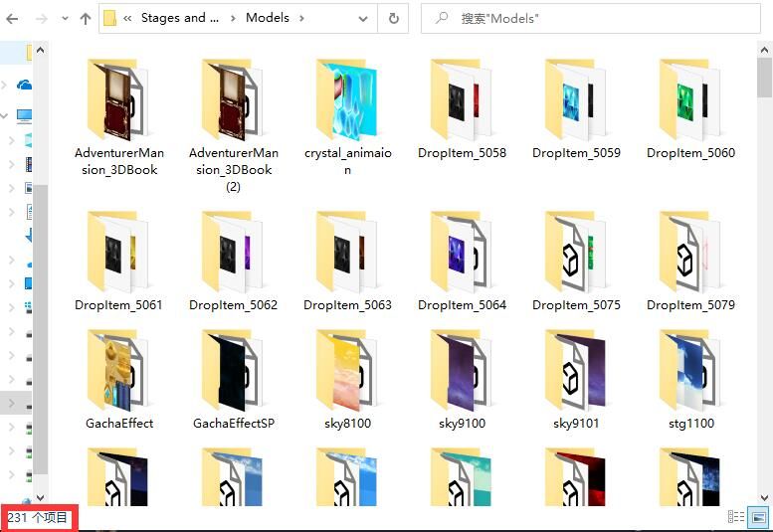Select the DropItem_5063 folder
This screenshot has width=773, height=532.
pos(347,262)
